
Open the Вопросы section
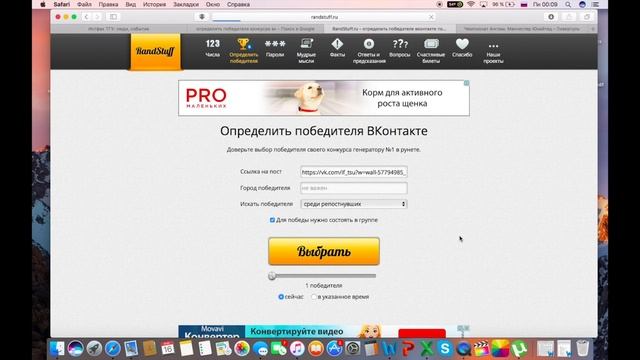[x=400, y=48]
